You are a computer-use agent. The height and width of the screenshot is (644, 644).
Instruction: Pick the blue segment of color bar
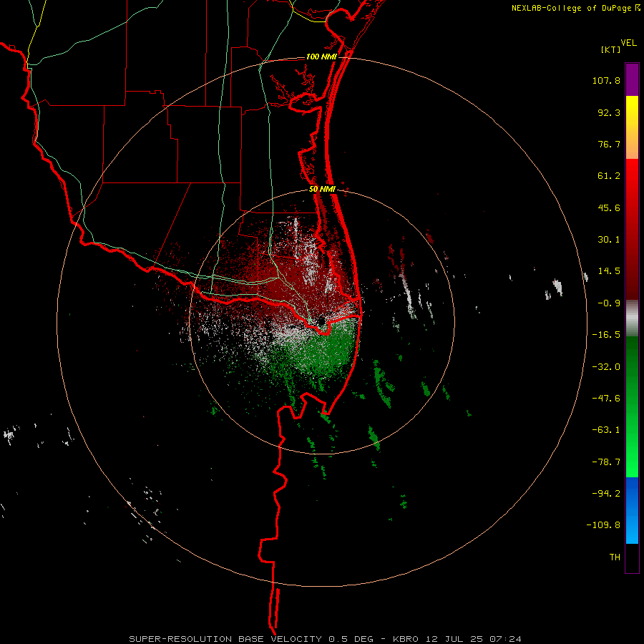(632, 510)
